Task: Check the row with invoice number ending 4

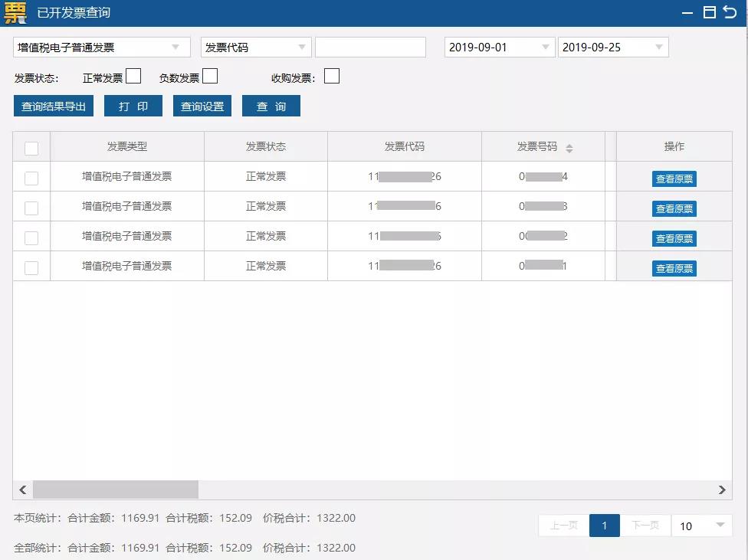Action: point(31,178)
